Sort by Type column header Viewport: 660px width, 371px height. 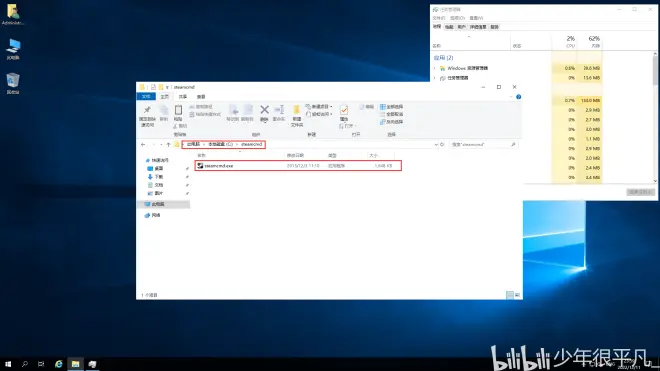332,156
